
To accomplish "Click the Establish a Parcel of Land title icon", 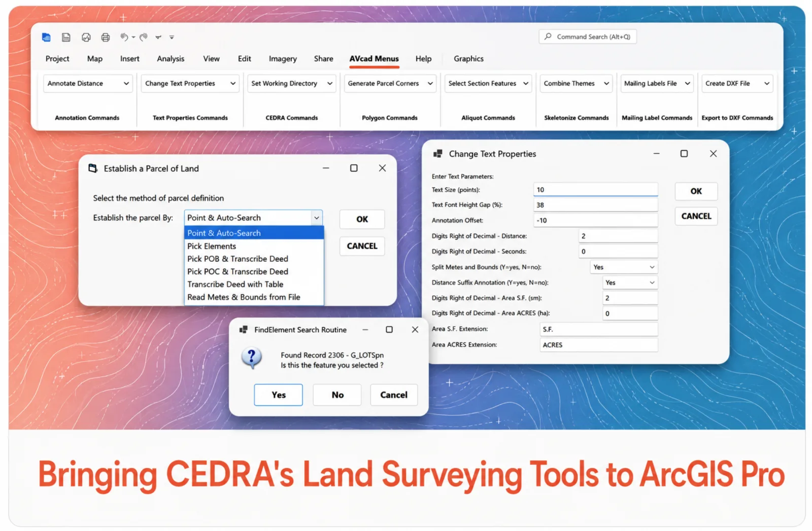I will pyautogui.click(x=93, y=168).
